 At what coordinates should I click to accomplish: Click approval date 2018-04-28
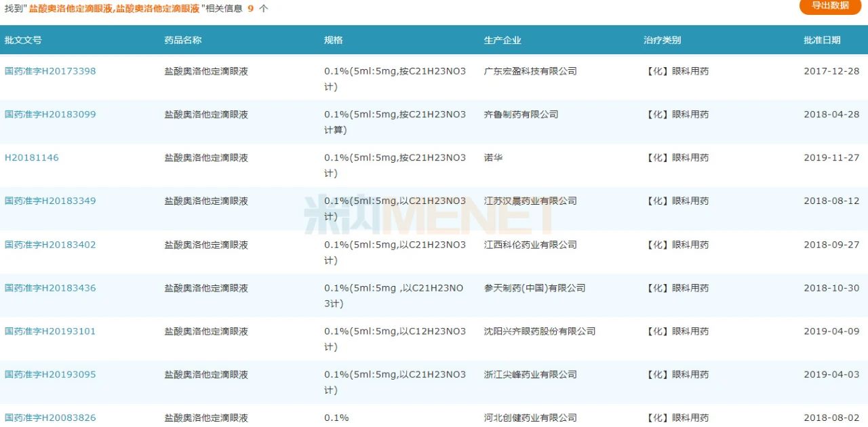(831, 115)
